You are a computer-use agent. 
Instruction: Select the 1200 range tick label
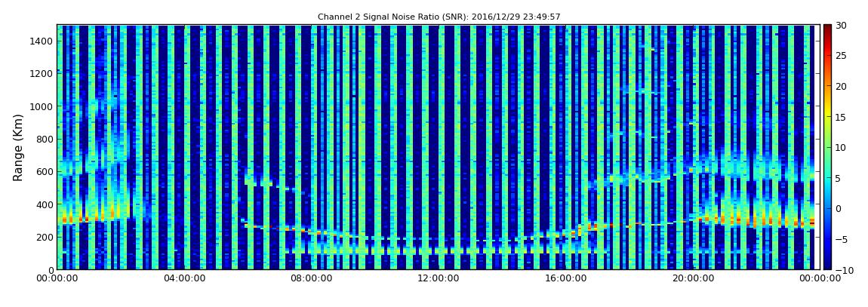click(42, 74)
